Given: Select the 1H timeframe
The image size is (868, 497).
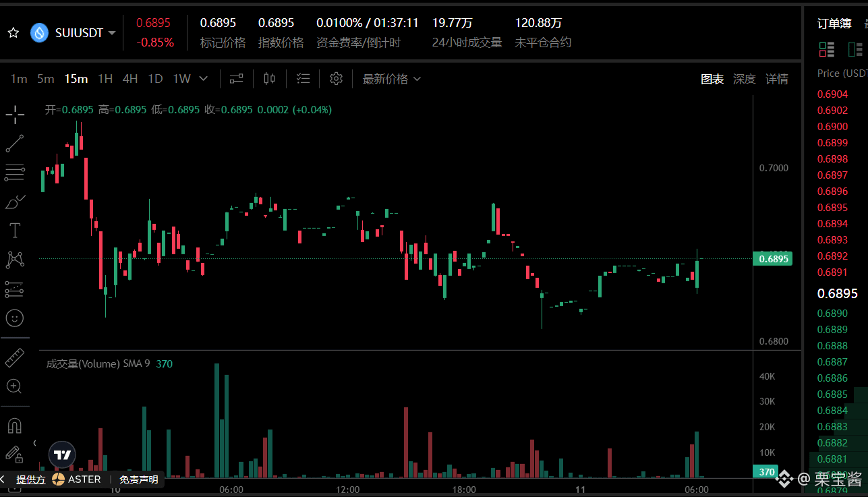Looking at the screenshot, I should (x=105, y=79).
